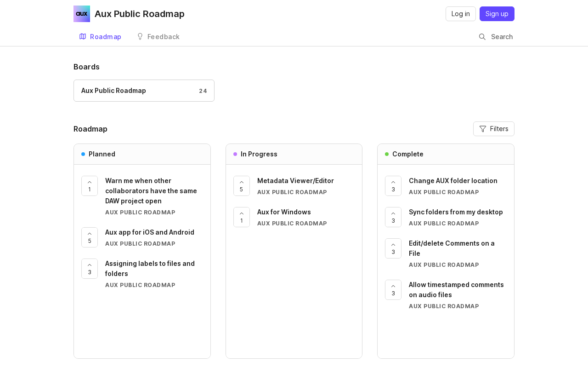Upvote Change AUX folder location
Screen dimensions: 588x368
point(393,186)
